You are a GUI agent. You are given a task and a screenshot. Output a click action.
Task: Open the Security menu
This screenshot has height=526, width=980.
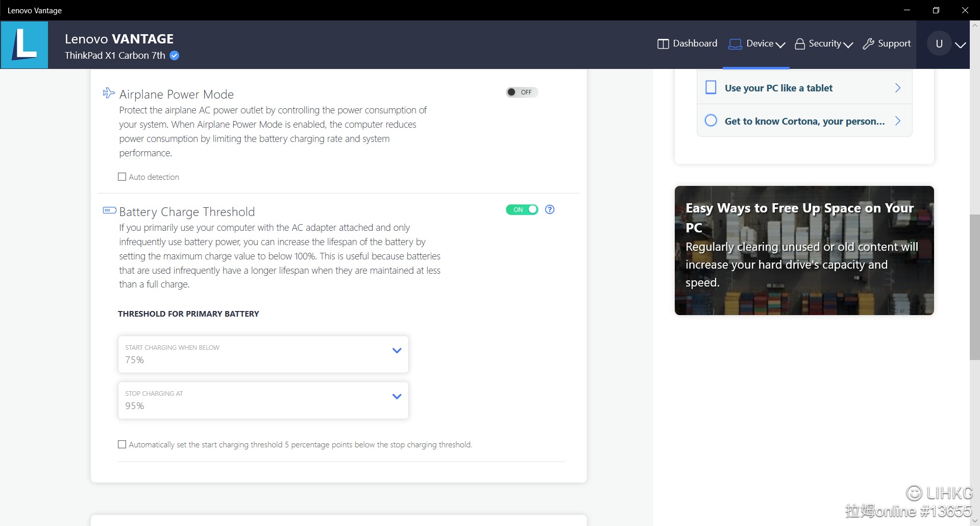click(824, 43)
